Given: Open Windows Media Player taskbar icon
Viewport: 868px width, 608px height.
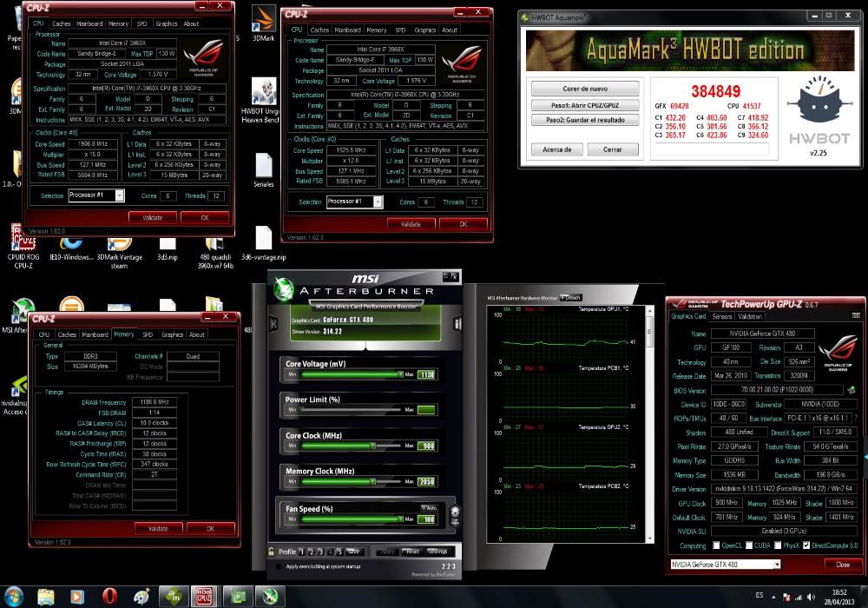Looking at the screenshot, I should [x=77, y=597].
